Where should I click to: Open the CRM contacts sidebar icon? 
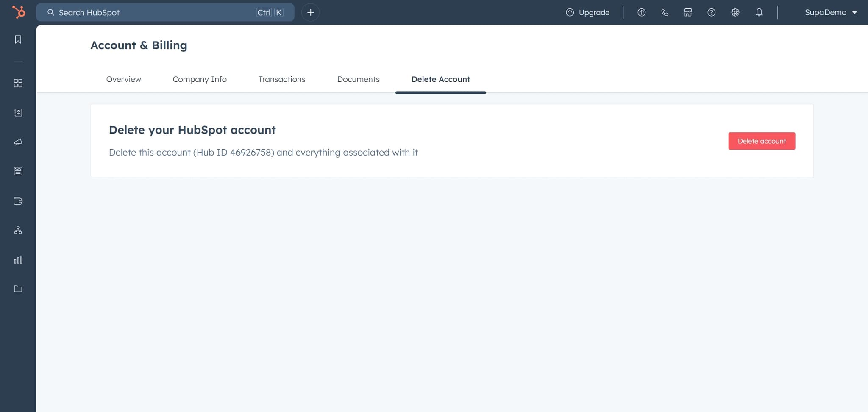pyautogui.click(x=18, y=112)
